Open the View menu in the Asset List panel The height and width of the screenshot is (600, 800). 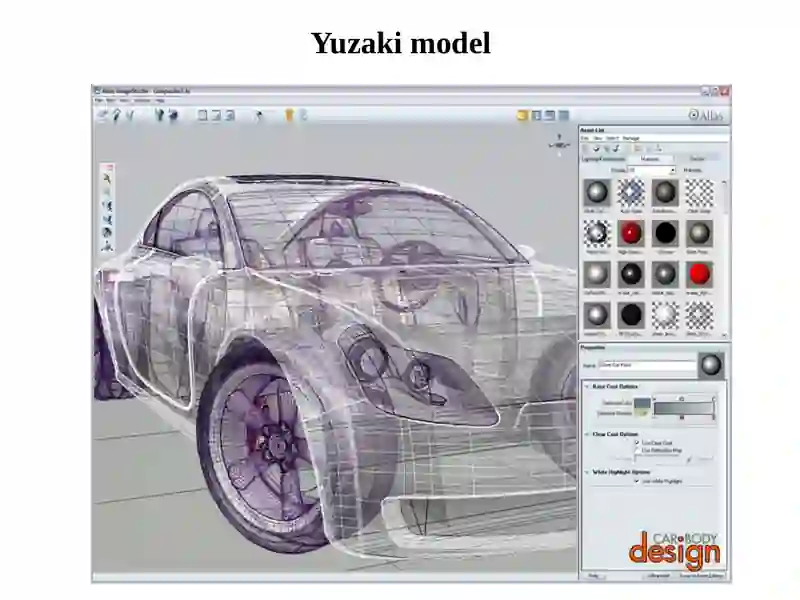(597, 138)
